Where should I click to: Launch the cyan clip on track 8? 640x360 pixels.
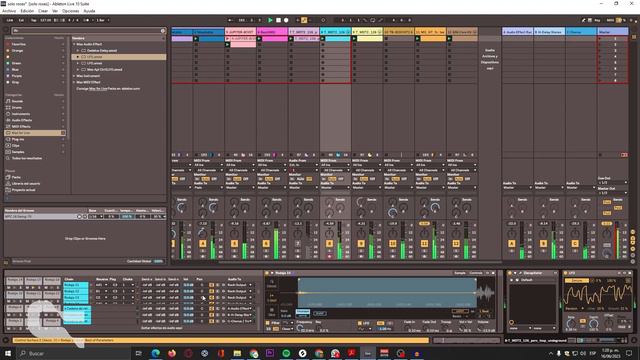[322, 39]
